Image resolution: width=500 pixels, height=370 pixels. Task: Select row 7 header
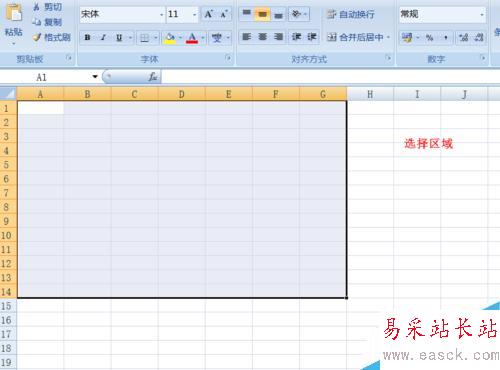coord(8,193)
